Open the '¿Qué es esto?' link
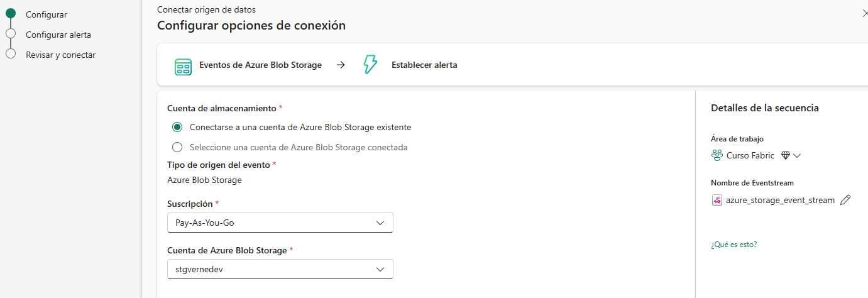The width and height of the screenshot is (868, 298). pos(733,245)
